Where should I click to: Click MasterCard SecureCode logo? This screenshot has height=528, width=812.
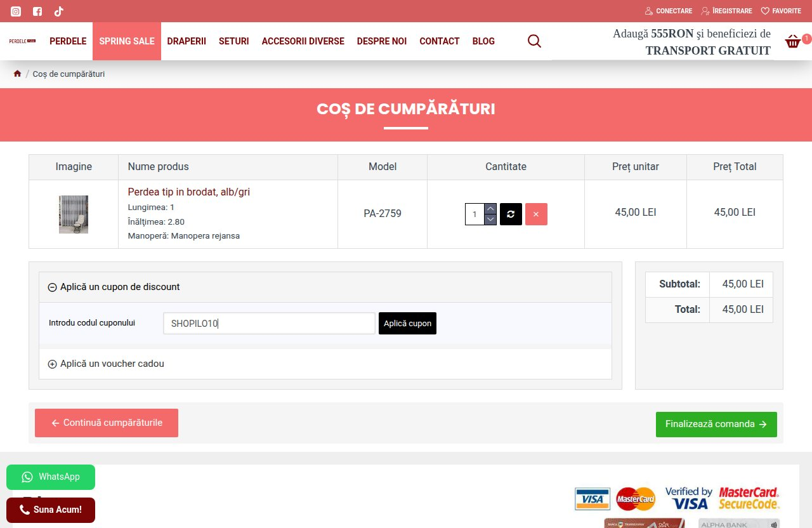(x=749, y=498)
